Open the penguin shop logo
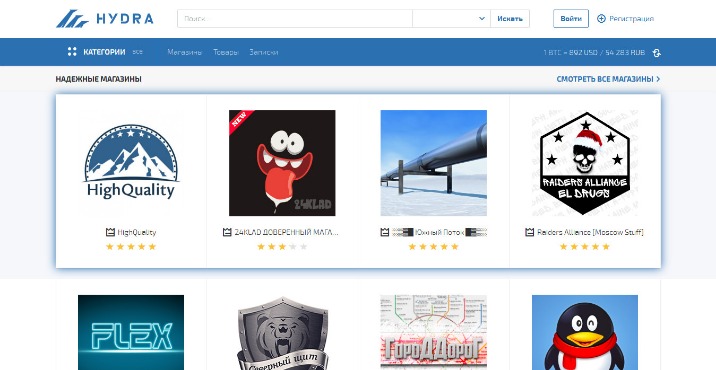The width and height of the screenshot is (716, 370). click(x=584, y=333)
